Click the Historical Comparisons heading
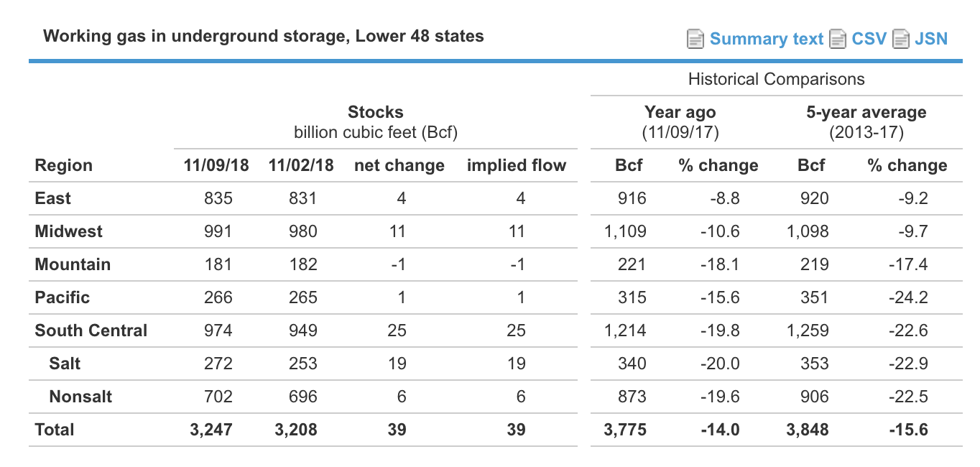Image resolution: width=980 pixels, height=467 pixels. [x=777, y=78]
